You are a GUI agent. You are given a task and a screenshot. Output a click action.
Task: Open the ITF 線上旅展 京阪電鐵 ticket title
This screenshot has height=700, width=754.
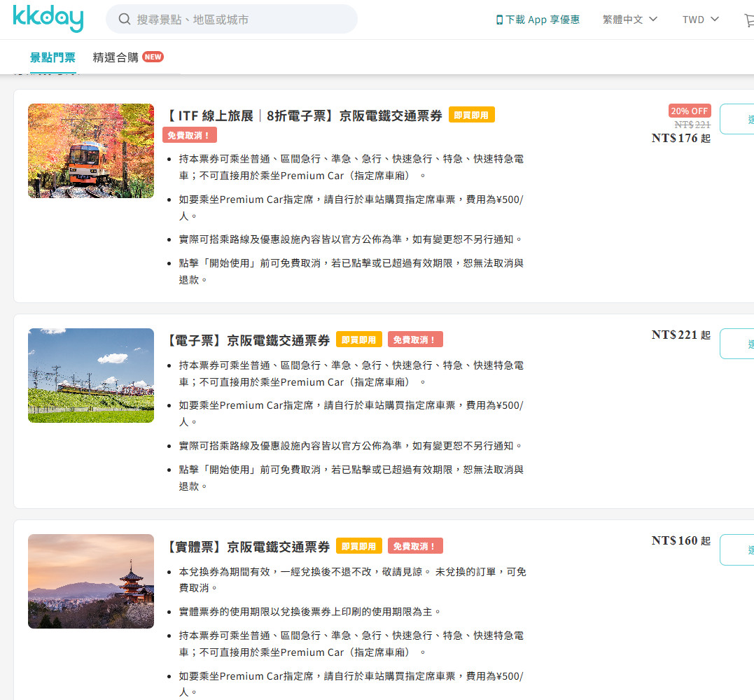coord(305,115)
